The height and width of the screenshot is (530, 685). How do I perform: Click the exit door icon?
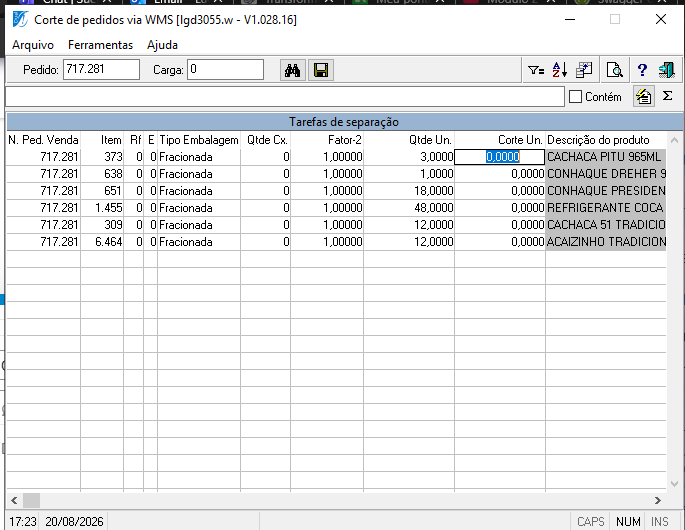[667, 70]
